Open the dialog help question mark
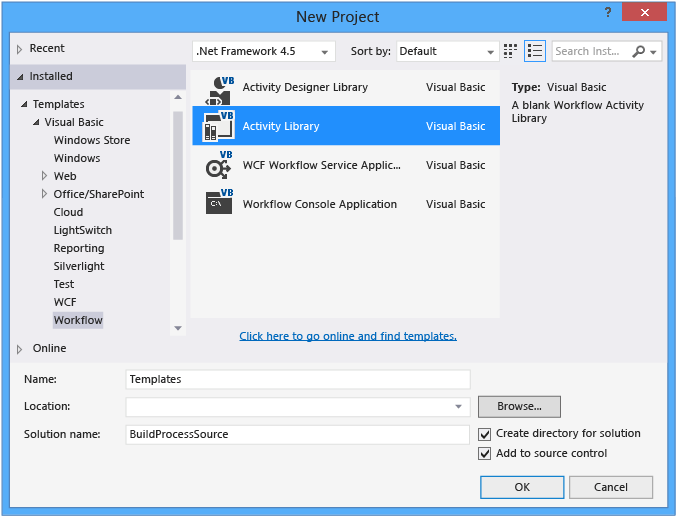 coord(608,12)
